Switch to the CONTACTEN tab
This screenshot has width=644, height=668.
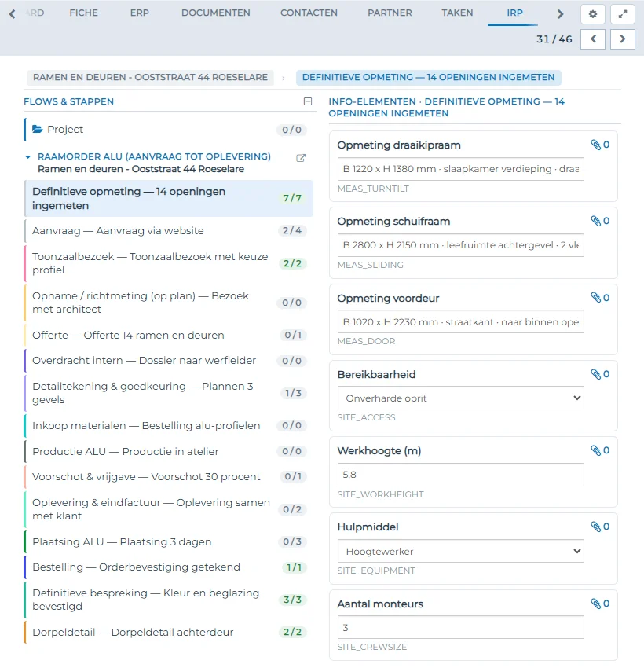tap(309, 13)
